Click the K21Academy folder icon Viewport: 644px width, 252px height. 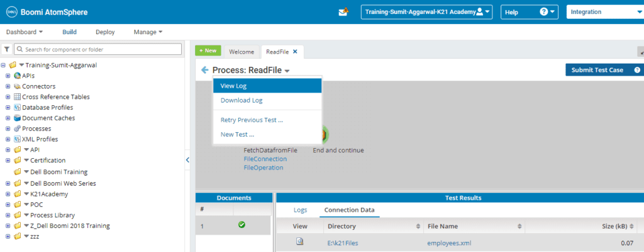click(17, 194)
